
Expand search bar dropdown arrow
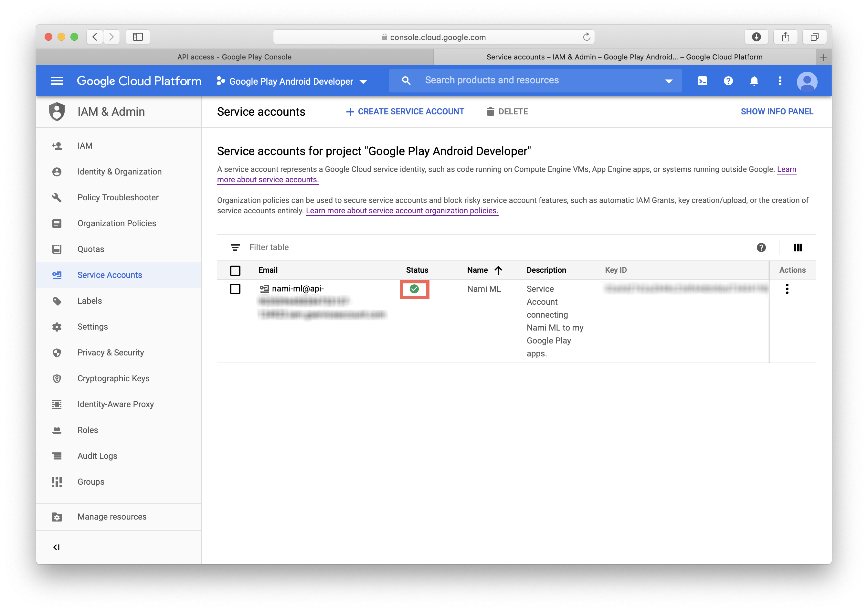point(668,81)
